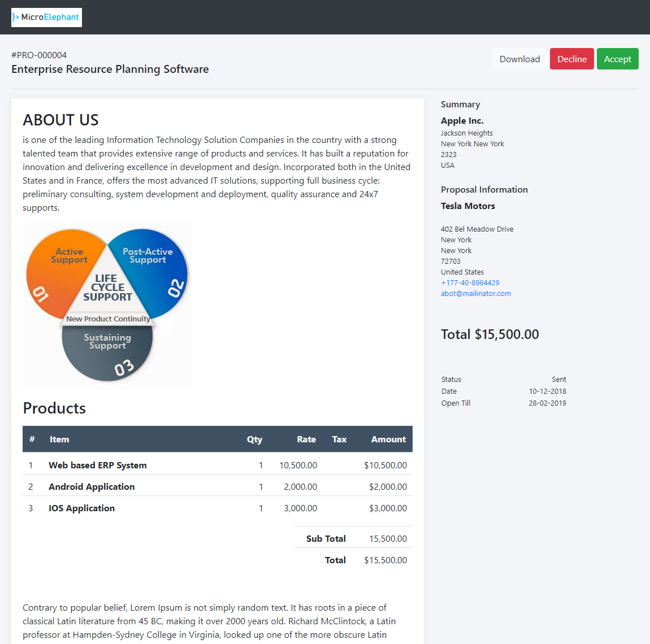The width and height of the screenshot is (650, 644).
Task: Click the MicroElephant logo in the navbar
Action: 46,17
